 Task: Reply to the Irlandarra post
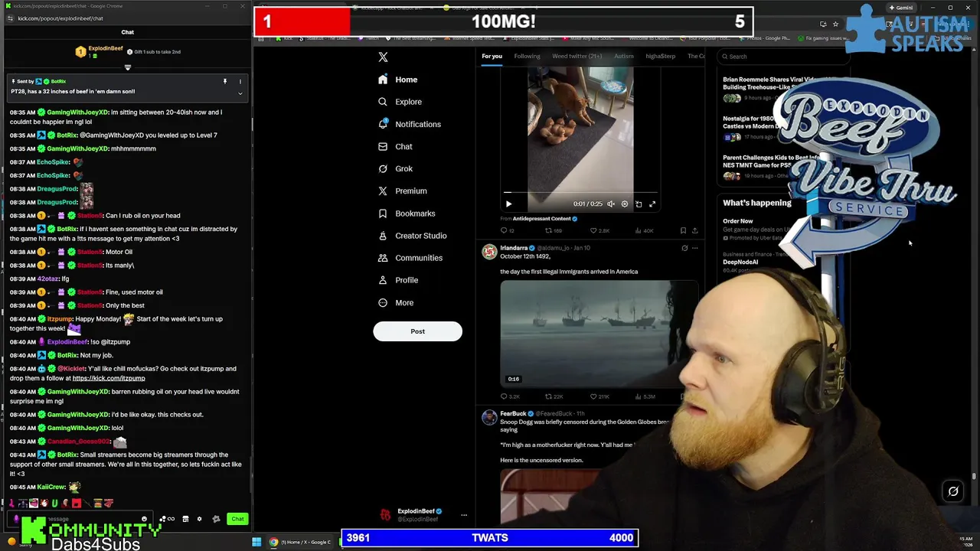[x=509, y=396]
